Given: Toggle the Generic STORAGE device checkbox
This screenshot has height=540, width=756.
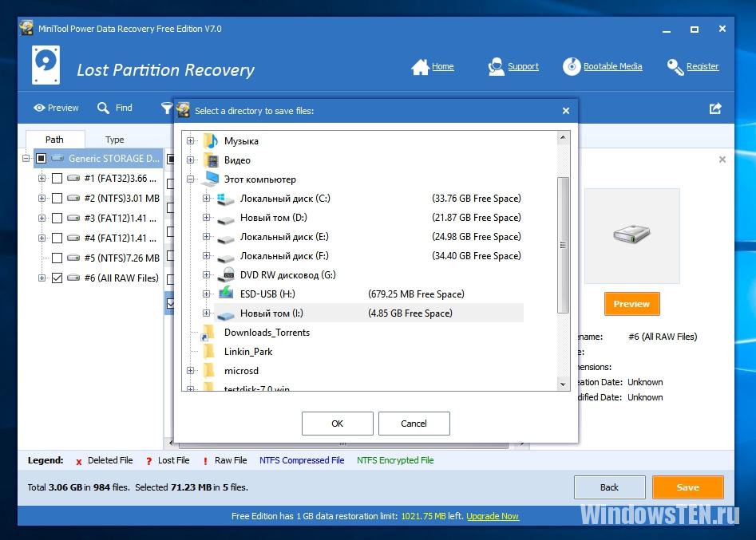Looking at the screenshot, I should click(41, 158).
